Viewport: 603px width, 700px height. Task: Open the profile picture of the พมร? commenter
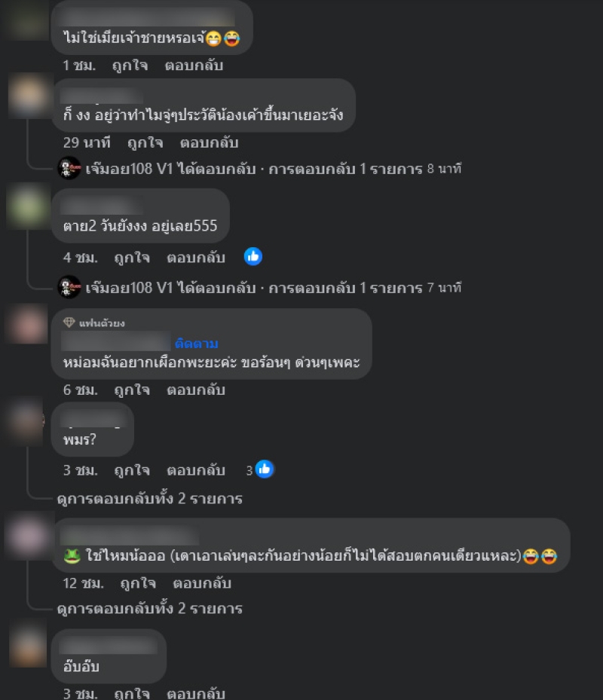tap(27, 423)
